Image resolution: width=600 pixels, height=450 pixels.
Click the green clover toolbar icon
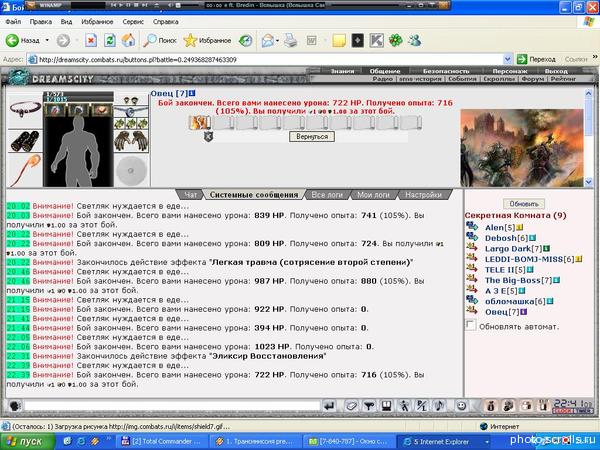[396, 40]
